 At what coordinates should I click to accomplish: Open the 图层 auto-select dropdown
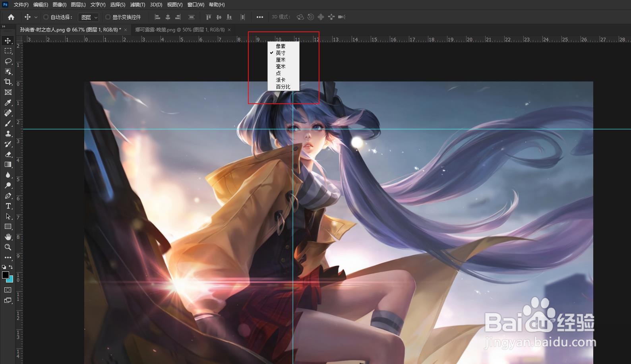(x=89, y=17)
